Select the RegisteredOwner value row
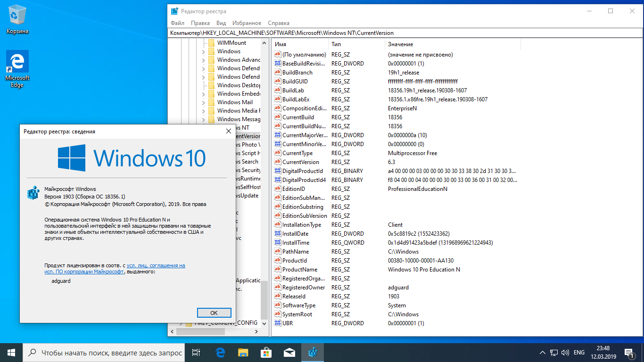 click(395, 288)
